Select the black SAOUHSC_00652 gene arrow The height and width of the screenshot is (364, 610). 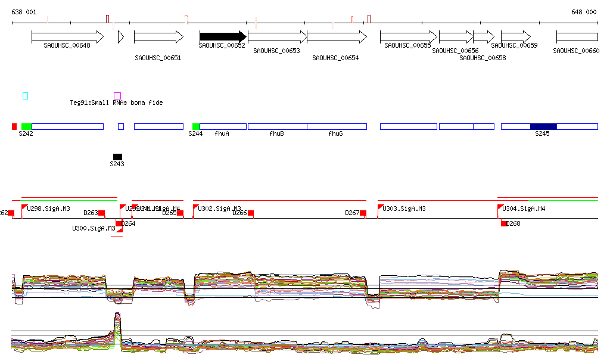pyautogui.click(x=223, y=37)
